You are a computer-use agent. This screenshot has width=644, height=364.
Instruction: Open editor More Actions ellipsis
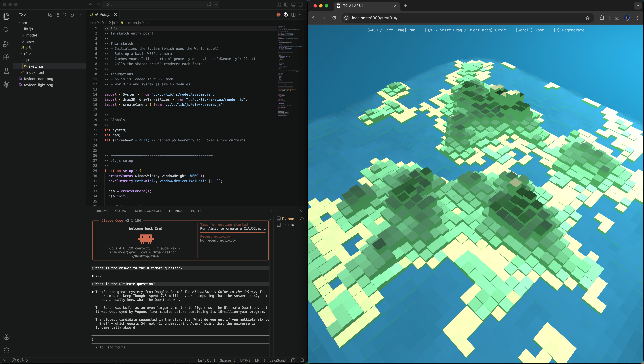[301, 15]
